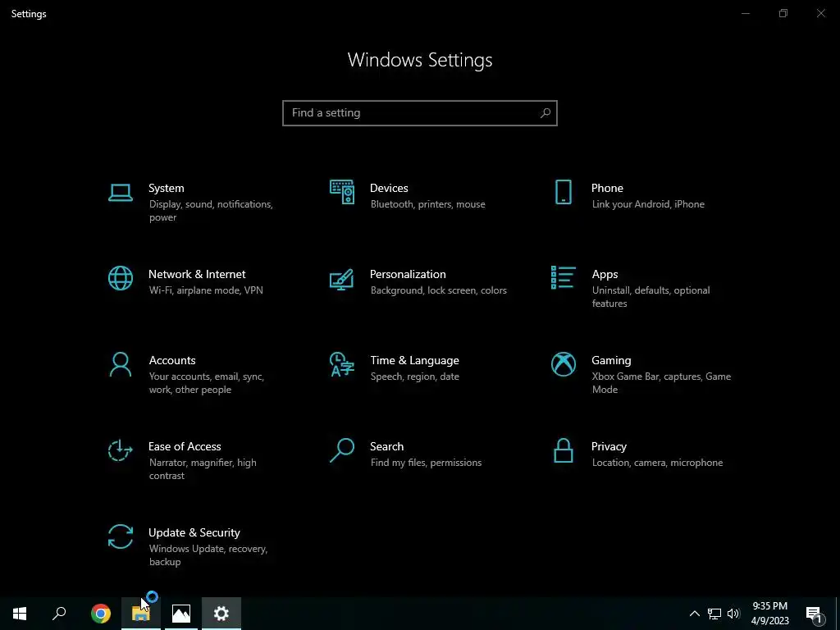
Task: Open the clock showing 9:35 PM
Action: 769,614
